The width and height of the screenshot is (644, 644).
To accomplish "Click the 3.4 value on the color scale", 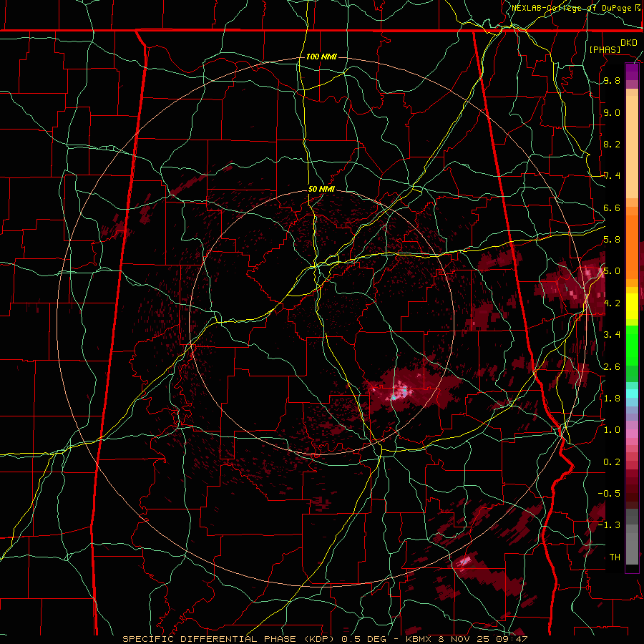I will tap(612, 335).
